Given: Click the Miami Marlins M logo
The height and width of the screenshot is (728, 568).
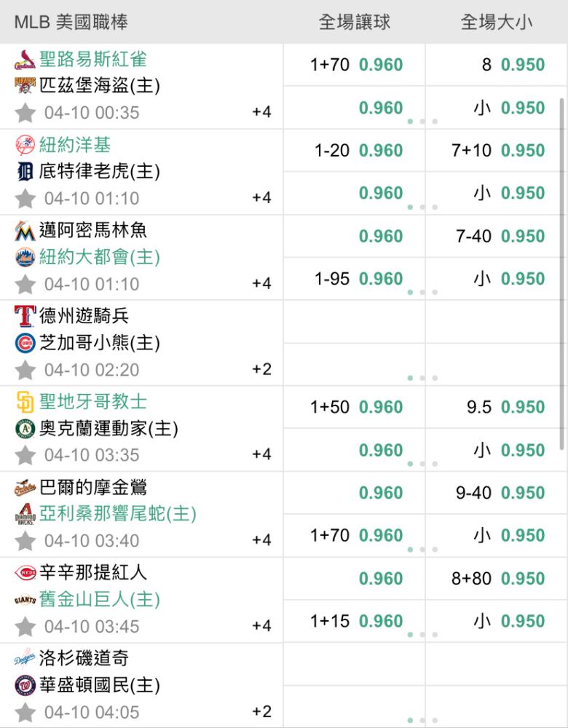Looking at the screenshot, I should [25, 232].
